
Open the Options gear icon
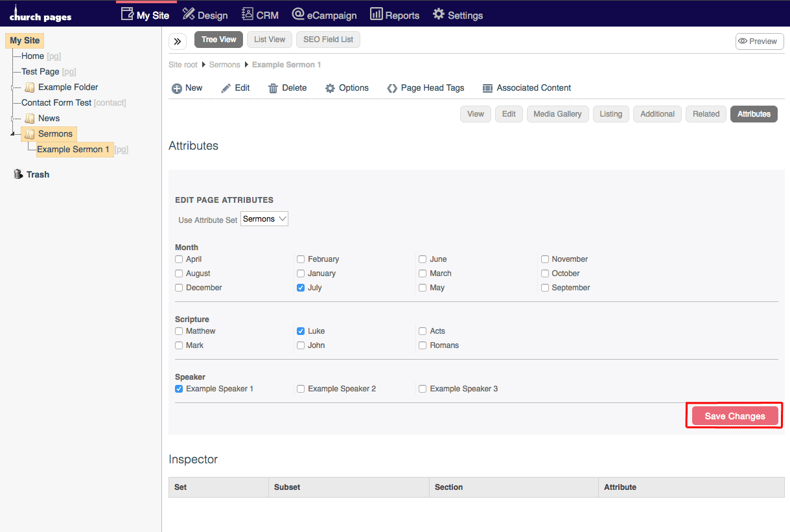330,88
